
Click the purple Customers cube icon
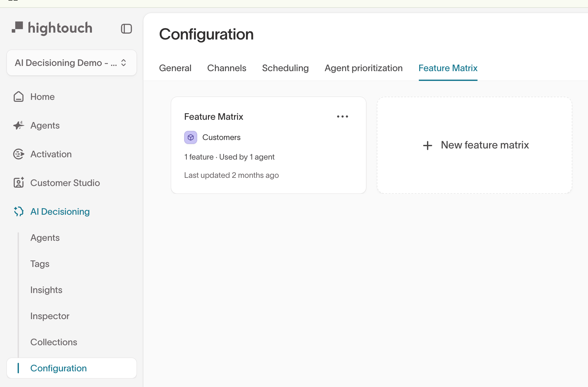[x=191, y=137]
